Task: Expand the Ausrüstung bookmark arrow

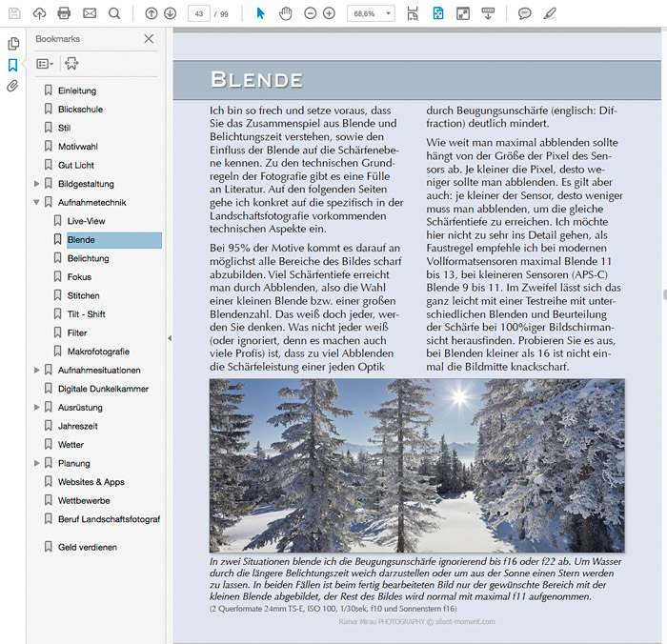Action: [x=37, y=408]
